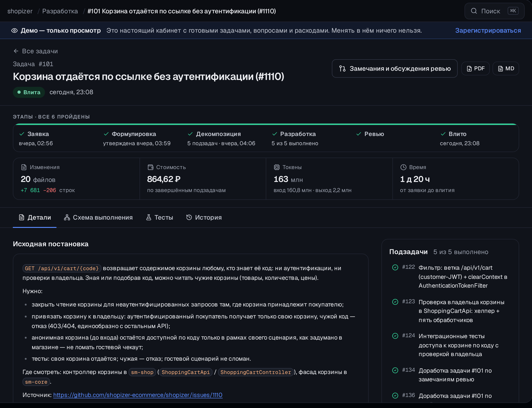Open Замечания и обсуждения ревью

coord(395,69)
